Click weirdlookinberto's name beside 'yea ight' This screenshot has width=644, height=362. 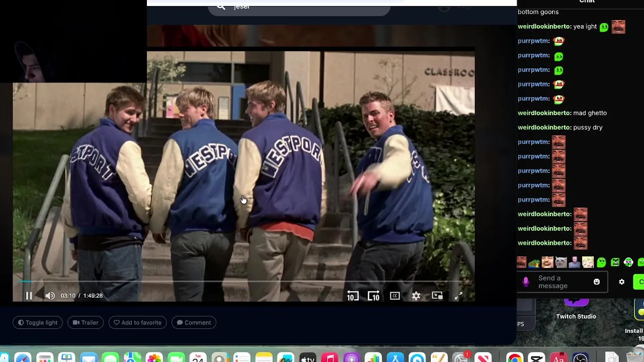pyautogui.click(x=544, y=27)
